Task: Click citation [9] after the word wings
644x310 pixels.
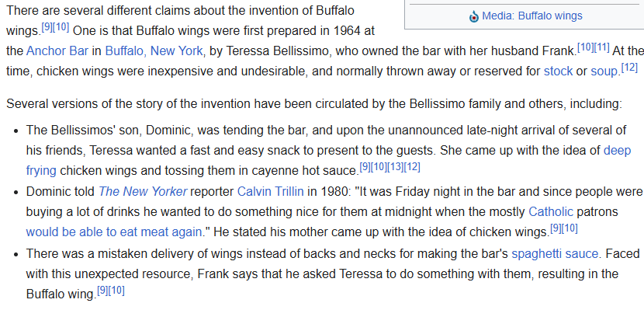Action: pyautogui.click(x=47, y=27)
